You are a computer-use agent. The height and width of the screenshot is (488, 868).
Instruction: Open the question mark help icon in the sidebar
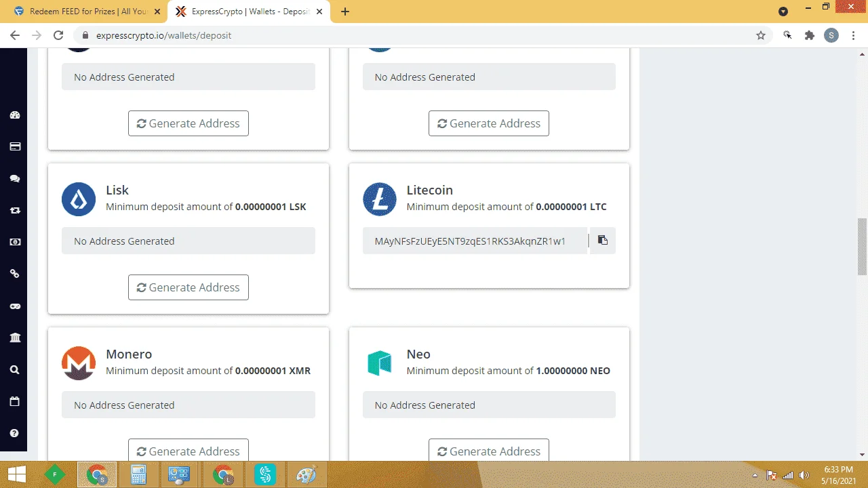click(x=14, y=433)
